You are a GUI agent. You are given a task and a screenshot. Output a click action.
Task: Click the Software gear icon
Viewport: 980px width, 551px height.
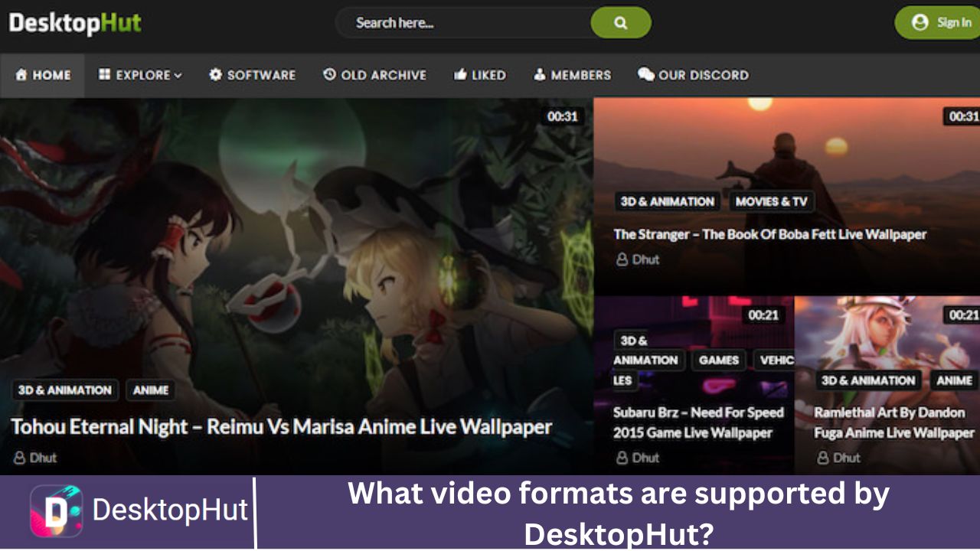click(x=216, y=75)
